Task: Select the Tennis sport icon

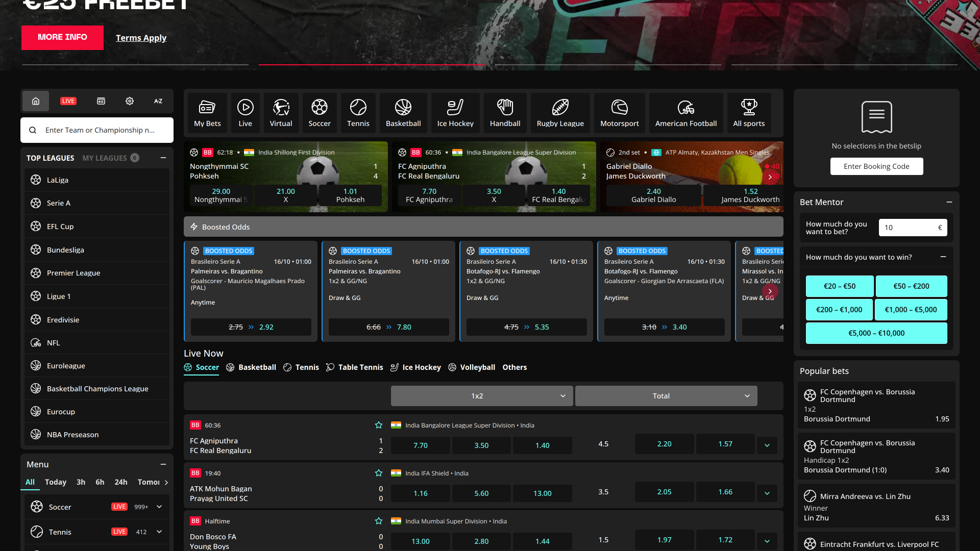Action: click(x=358, y=112)
